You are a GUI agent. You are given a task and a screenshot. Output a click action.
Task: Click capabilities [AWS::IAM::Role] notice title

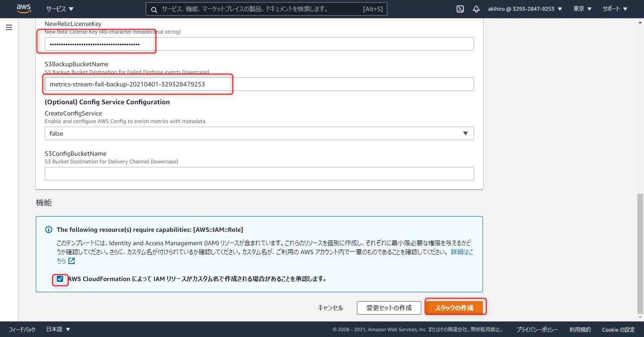click(x=150, y=230)
